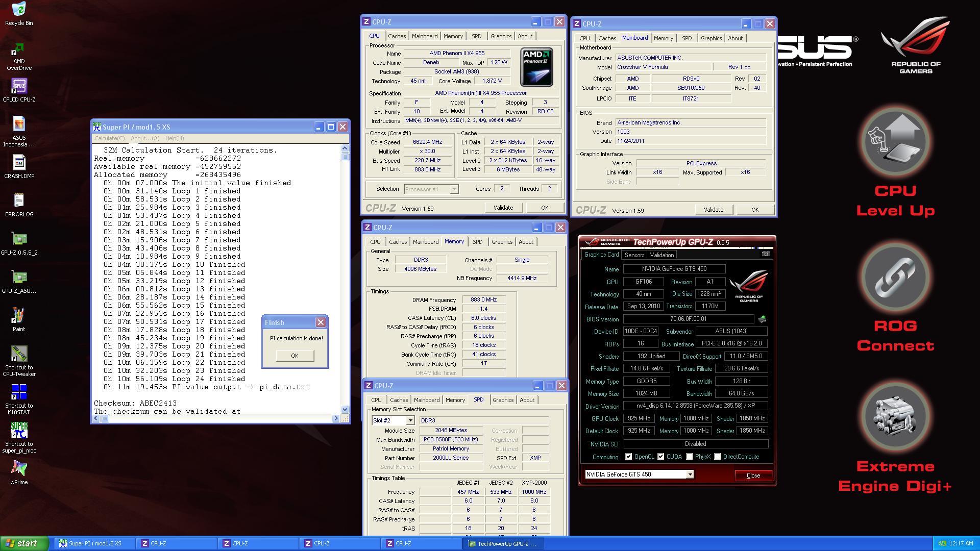Screen dimensions: 980x551
Task: Click the ROG Connect chain icon
Action: click(x=896, y=278)
